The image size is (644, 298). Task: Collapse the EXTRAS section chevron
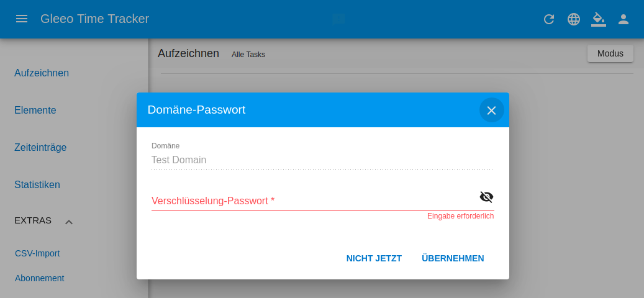click(69, 222)
